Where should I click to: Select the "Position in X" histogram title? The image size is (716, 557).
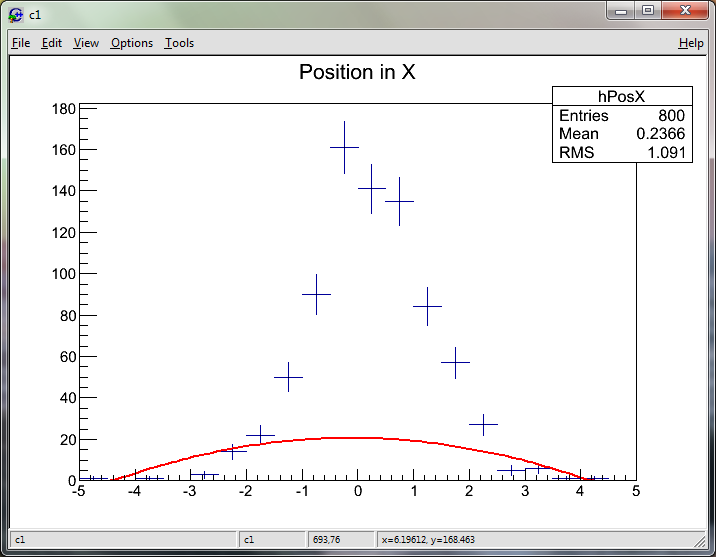click(x=357, y=73)
